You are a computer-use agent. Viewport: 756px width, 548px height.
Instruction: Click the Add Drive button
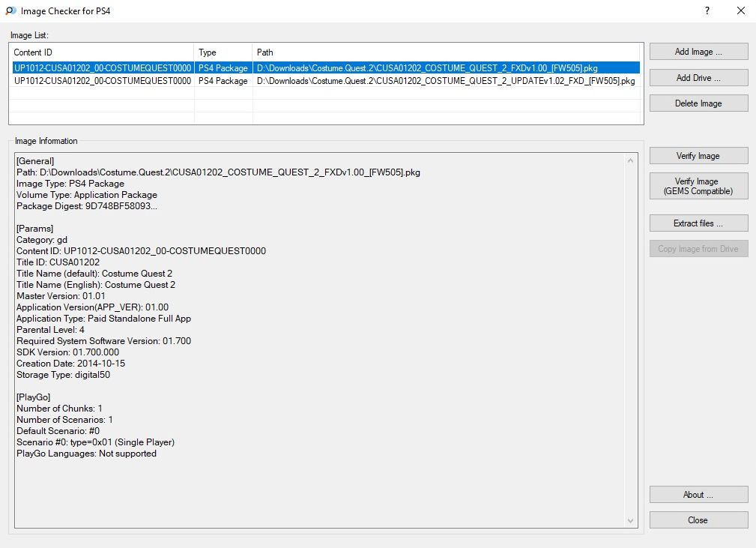(698, 78)
